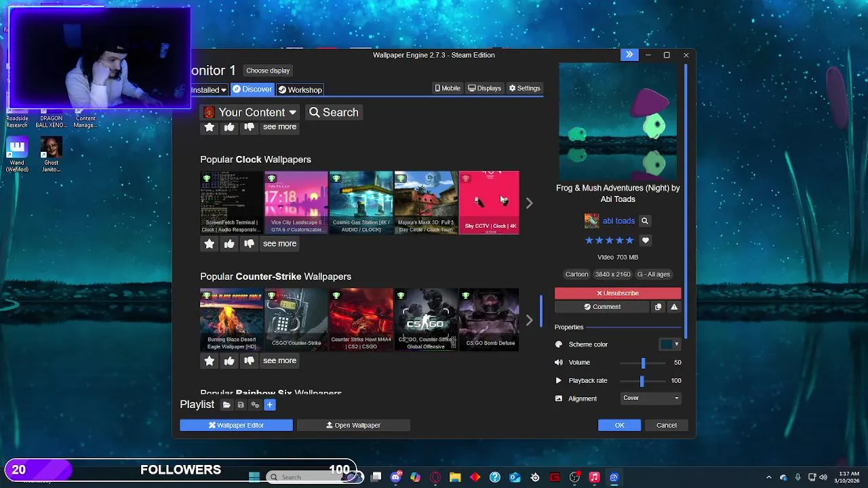Click the Cartoon tag
This screenshot has width=868, height=488.
tap(577, 274)
